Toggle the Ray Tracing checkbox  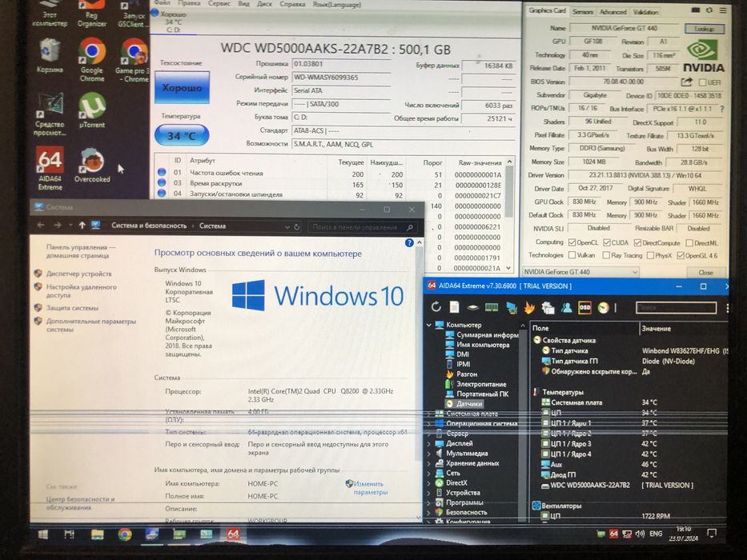click(606, 255)
